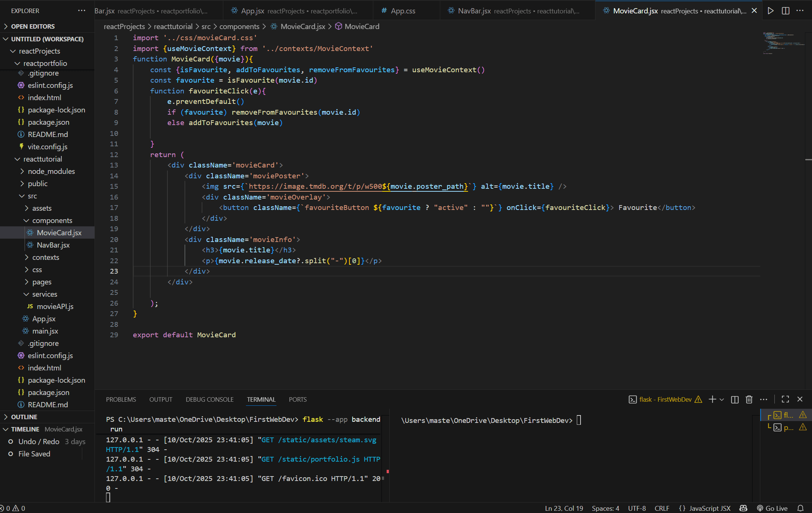Image resolution: width=812 pixels, height=513 pixels.
Task: Go to line via Ln 23, Col 19
Action: click(x=564, y=508)
